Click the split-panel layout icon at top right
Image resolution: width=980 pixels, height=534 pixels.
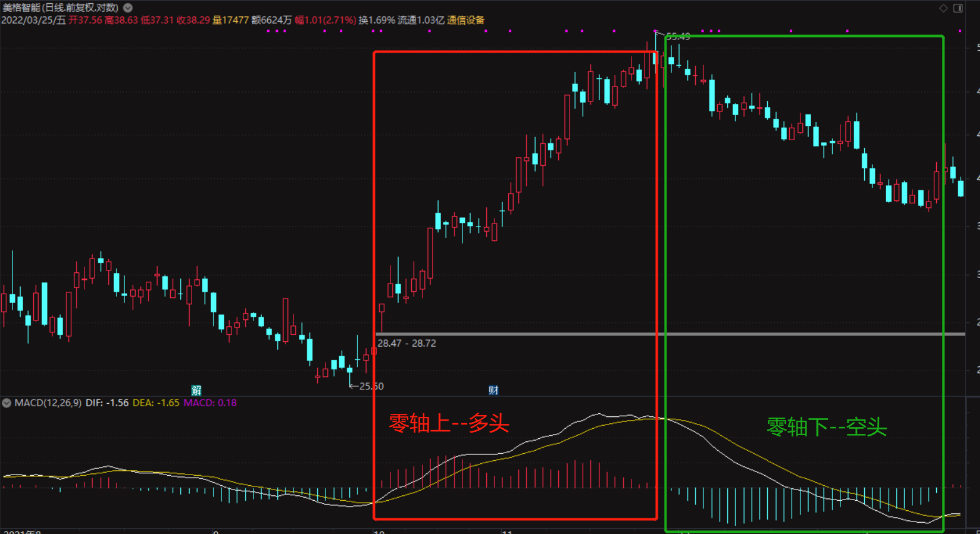(x=958, y=8)
